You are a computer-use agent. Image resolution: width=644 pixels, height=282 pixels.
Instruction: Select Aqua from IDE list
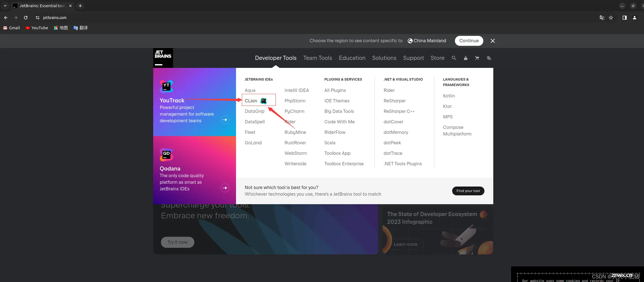point(250,90)
